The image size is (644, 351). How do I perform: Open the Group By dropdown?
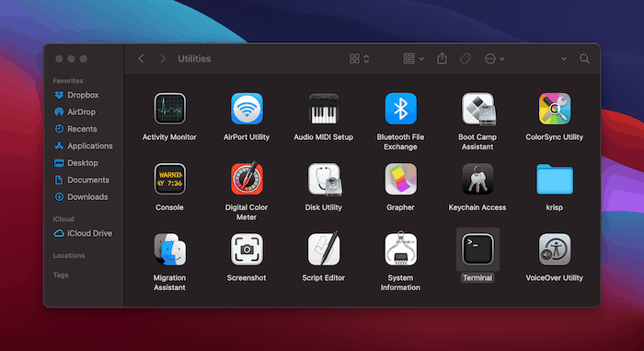pos(413,59)
